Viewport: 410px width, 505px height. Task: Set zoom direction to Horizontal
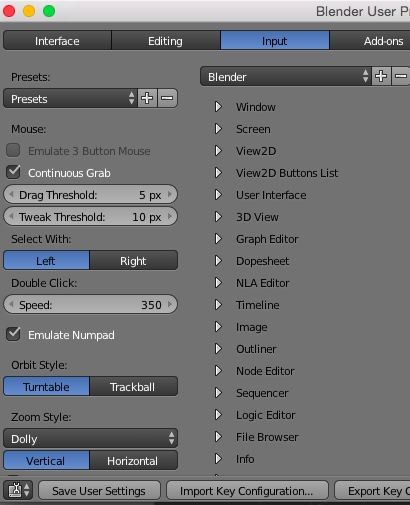pos(133,460)
